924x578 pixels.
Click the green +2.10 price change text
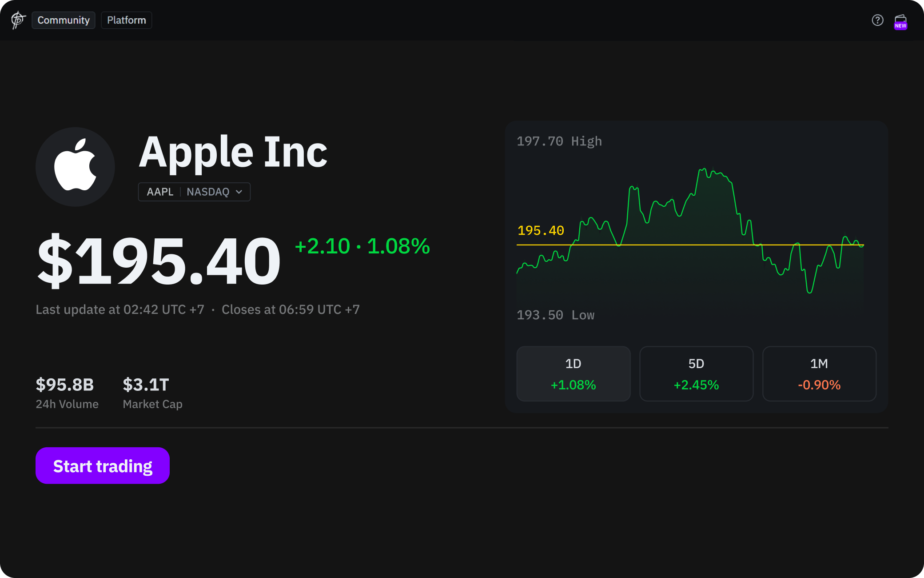click(x=322, y=246)
